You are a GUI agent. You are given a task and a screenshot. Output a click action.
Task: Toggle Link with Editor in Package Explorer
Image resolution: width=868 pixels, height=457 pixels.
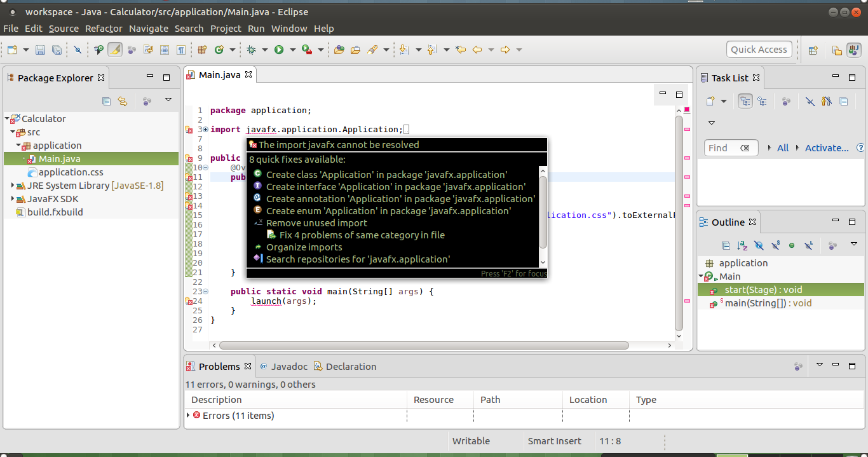coord(123,101)
